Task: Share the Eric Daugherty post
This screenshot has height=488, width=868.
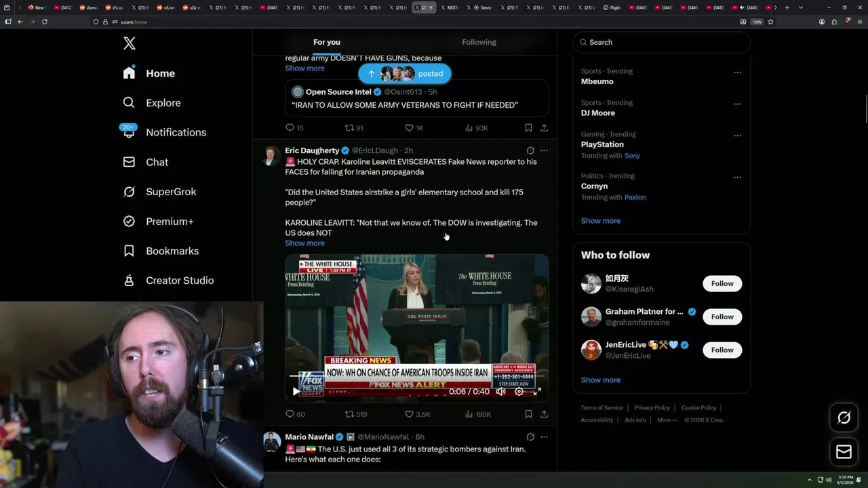Action: (544, 414)
